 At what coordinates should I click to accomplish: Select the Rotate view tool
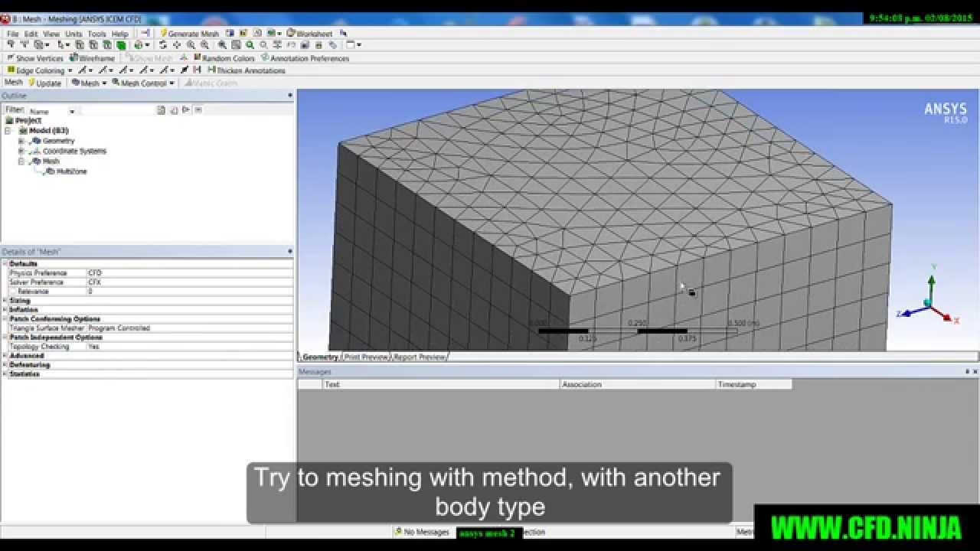(x=163, y=45)
